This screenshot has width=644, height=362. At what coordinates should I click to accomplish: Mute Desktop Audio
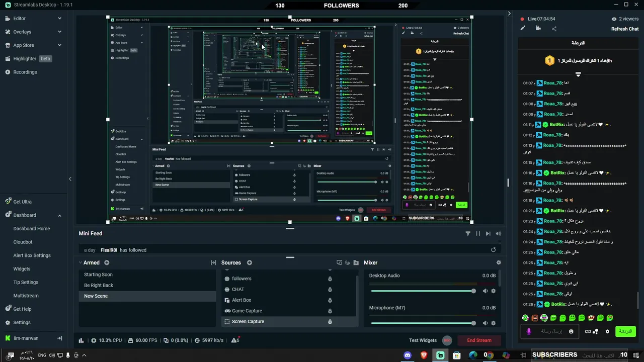[x=485, y=291]
